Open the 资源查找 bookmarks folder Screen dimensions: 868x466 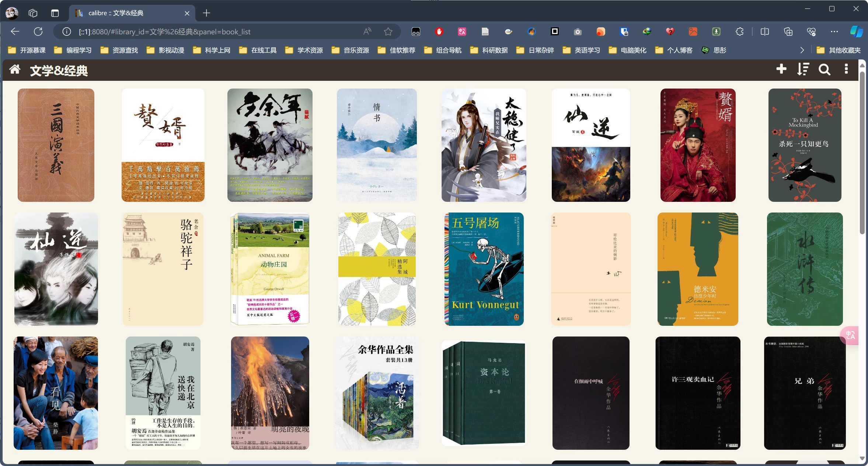[119, 50]
